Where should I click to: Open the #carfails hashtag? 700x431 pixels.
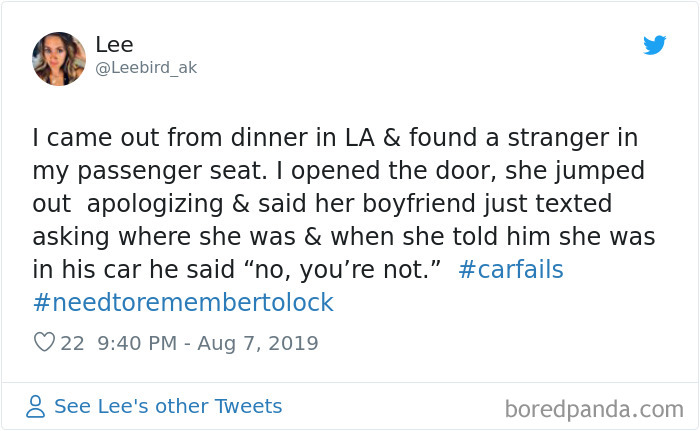pyautogui.click(x=511, y=270)
